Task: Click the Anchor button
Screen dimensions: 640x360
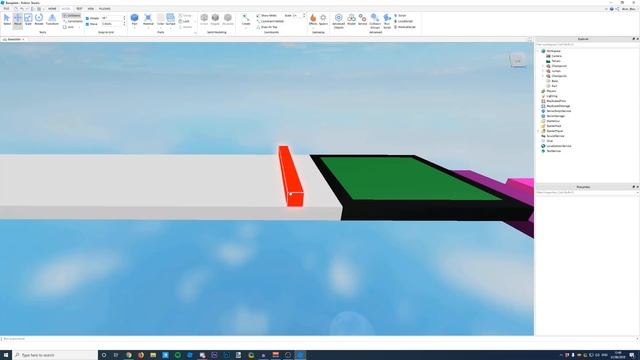Action: coord(186,27)
